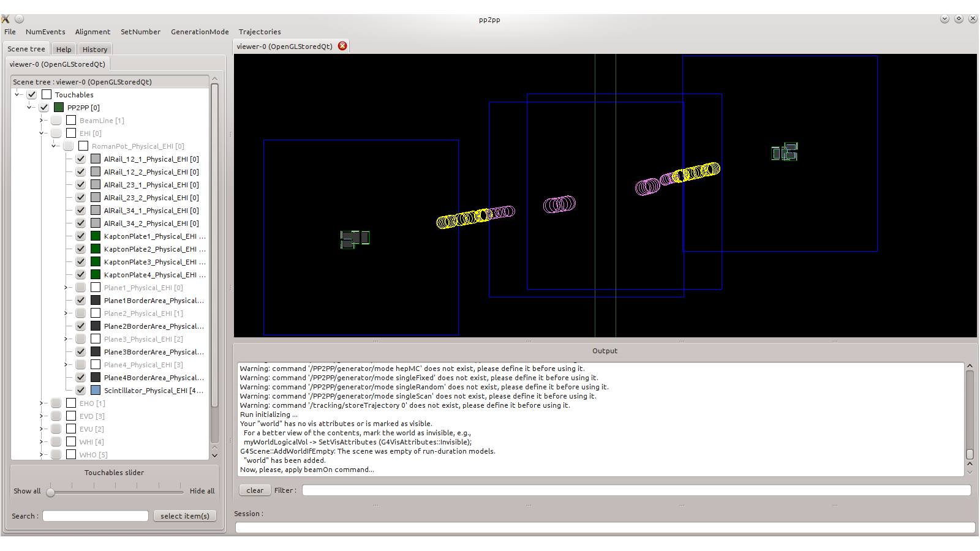This screenshot has width=980, height=551.
Task: Select the Scene tree tab
Action: (26, 49)
